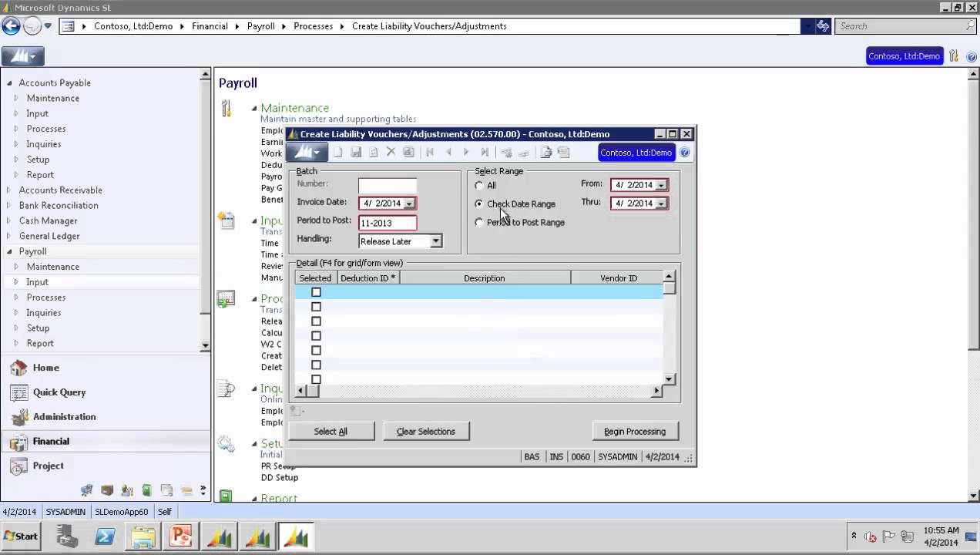Image resolution: width=980 pixels, height=555 pixels.
Task: Check the third Selected checkbox in detail grid
Action: (316, 321)
